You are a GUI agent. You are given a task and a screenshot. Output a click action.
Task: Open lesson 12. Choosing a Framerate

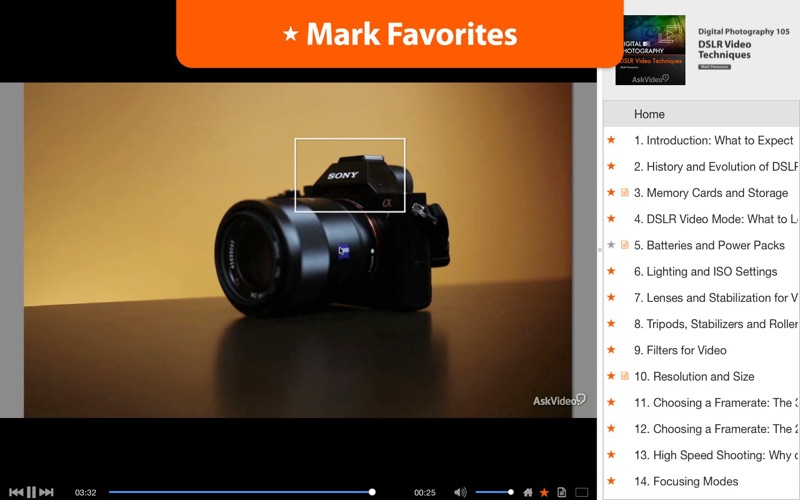pos(716,429)
